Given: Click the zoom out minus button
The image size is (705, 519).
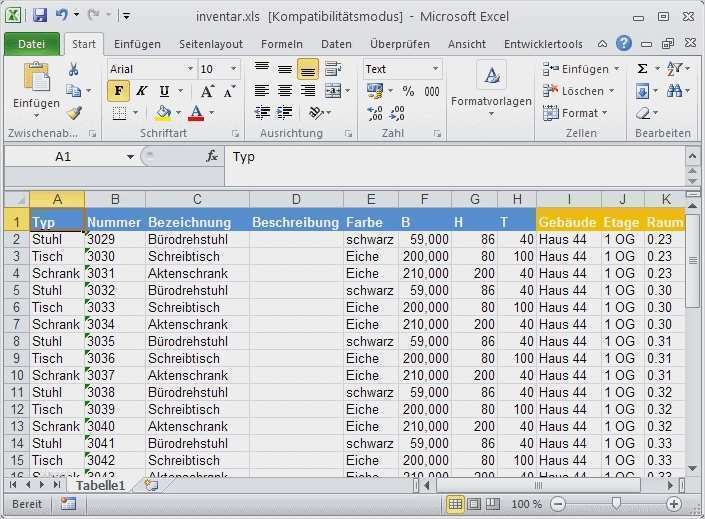Looking at the screenshot, I should pyautogui.click(x=558, y=504).
